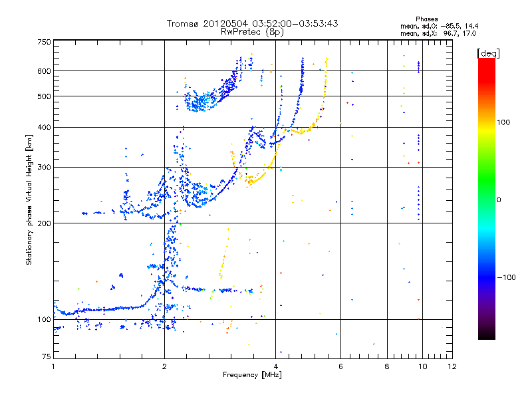Viewport: 532px width, 399px height.
Task: Click the frequency axis tick label 4
Action: pyautogui.click(x=275, y=366)
